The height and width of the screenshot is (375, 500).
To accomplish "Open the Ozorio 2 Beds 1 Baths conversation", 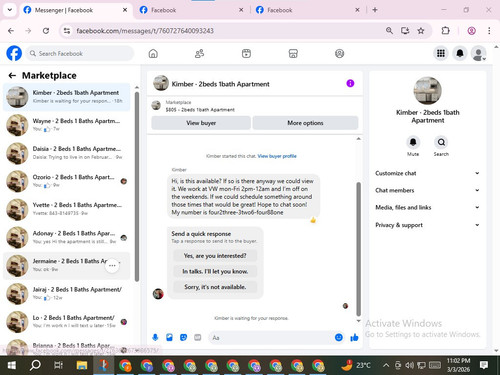I will coord(67,181).
